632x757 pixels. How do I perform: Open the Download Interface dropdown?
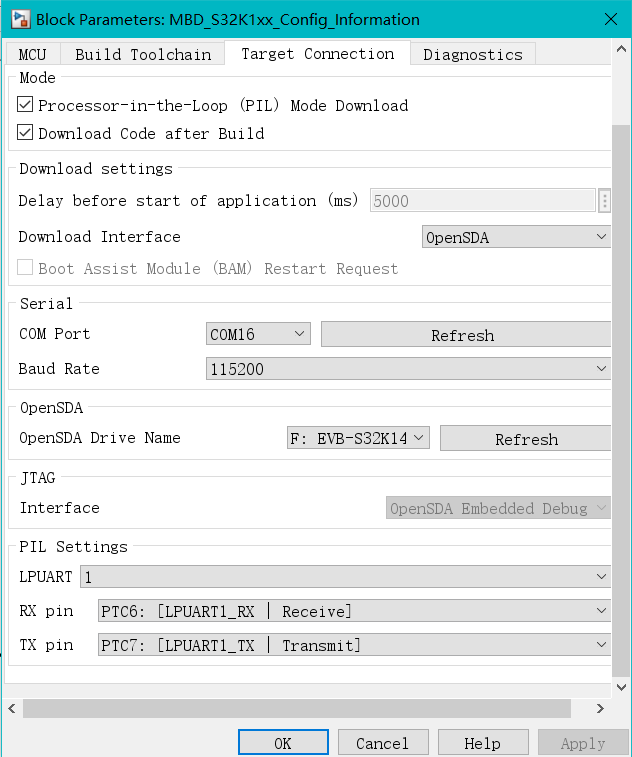click(x=516, y=237)
